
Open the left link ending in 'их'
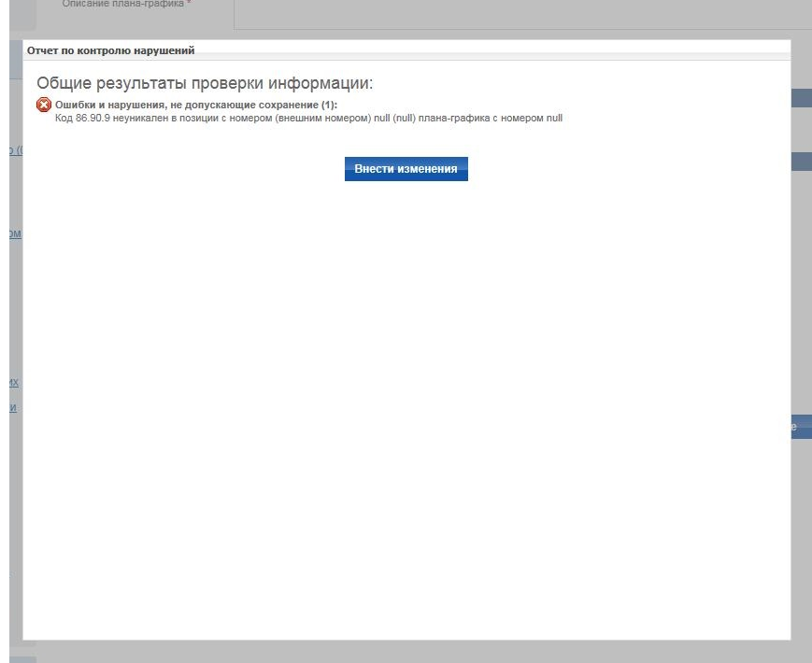pyautogui.click(x=15, y=383)
